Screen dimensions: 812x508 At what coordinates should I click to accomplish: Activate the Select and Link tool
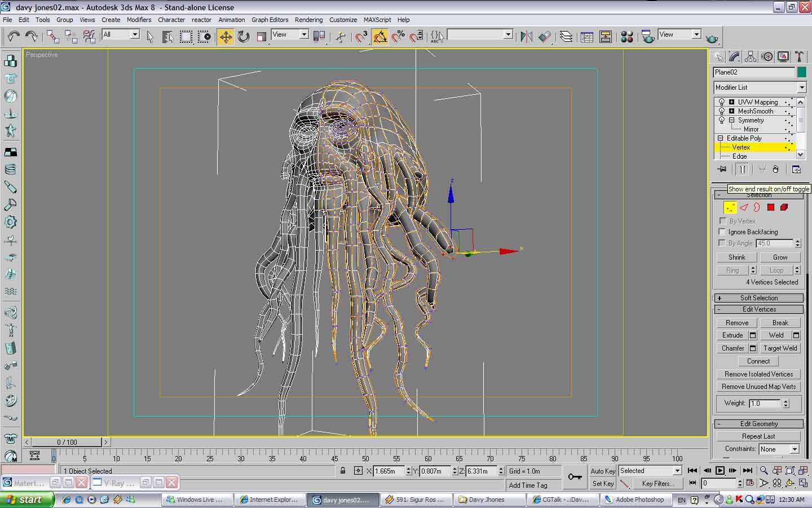coord(53,37)
